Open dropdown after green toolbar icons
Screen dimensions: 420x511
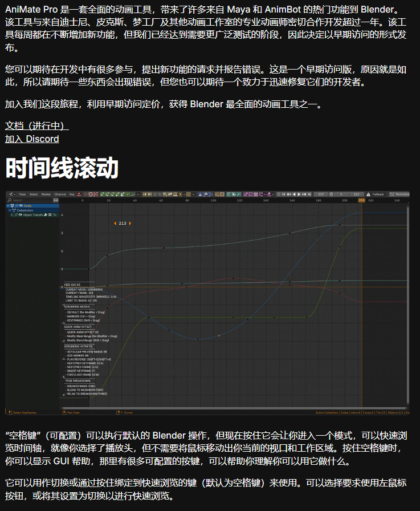point(138,194)
